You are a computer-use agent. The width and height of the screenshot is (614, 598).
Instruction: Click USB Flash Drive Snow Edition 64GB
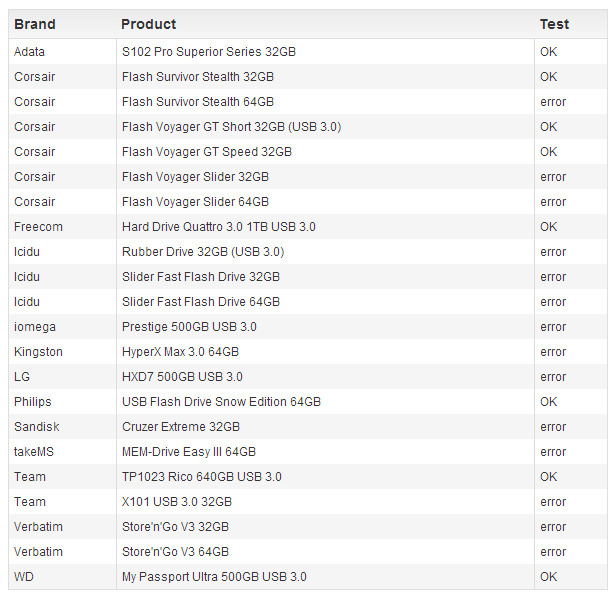tap(221, 402)
